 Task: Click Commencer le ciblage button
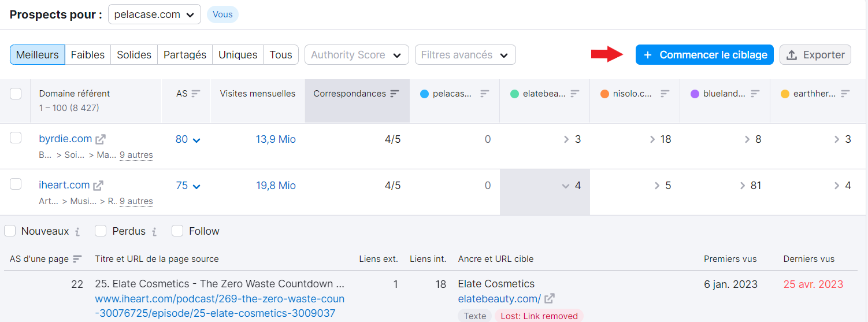click(704, 55)
